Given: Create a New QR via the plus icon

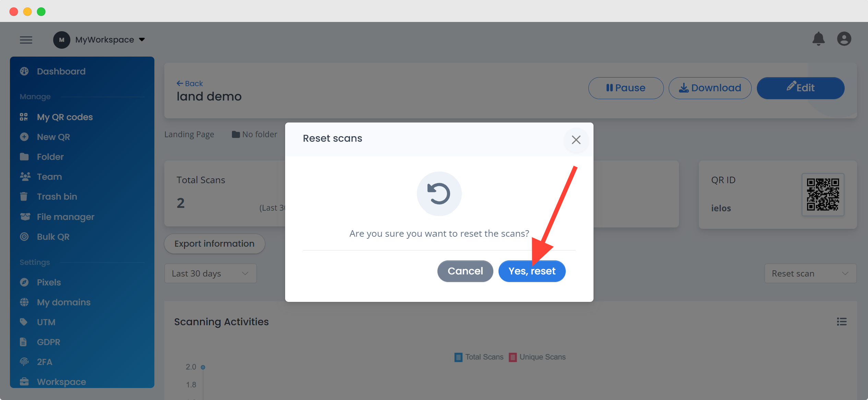Looking at the screenshot, I should [x=24, y=137].
